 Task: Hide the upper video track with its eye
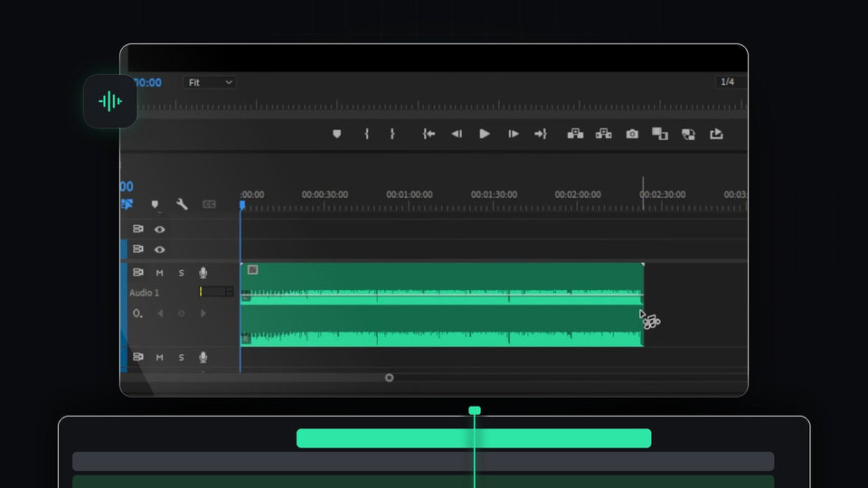click(159, 229)
